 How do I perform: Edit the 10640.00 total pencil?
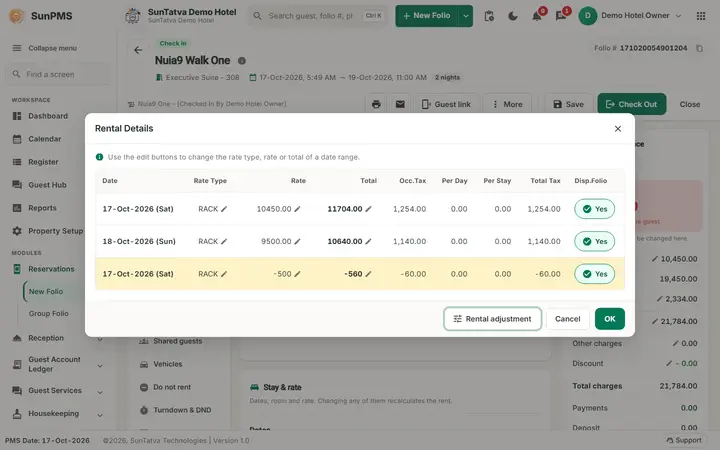coord(368,242)
